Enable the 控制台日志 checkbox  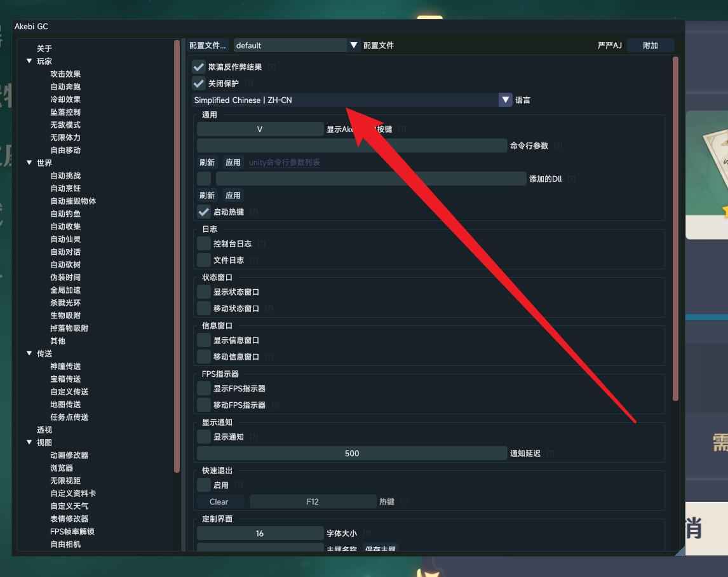[x=204, y=243]
